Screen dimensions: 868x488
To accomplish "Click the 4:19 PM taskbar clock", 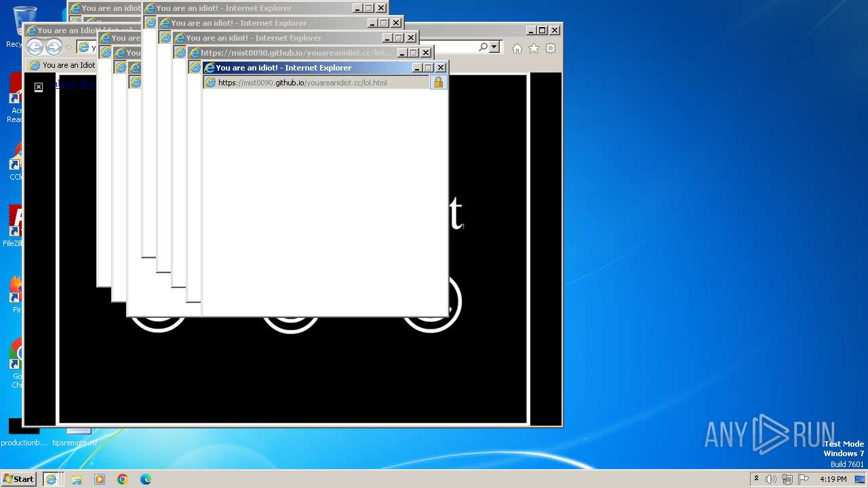I will coord(833,479).
